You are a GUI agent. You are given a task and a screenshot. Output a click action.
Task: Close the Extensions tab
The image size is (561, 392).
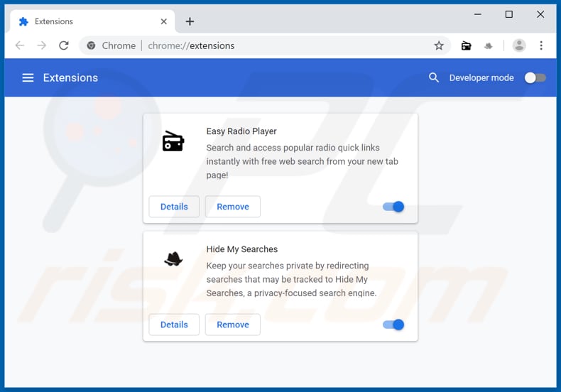pyautogui.click(x=164, y=21)
